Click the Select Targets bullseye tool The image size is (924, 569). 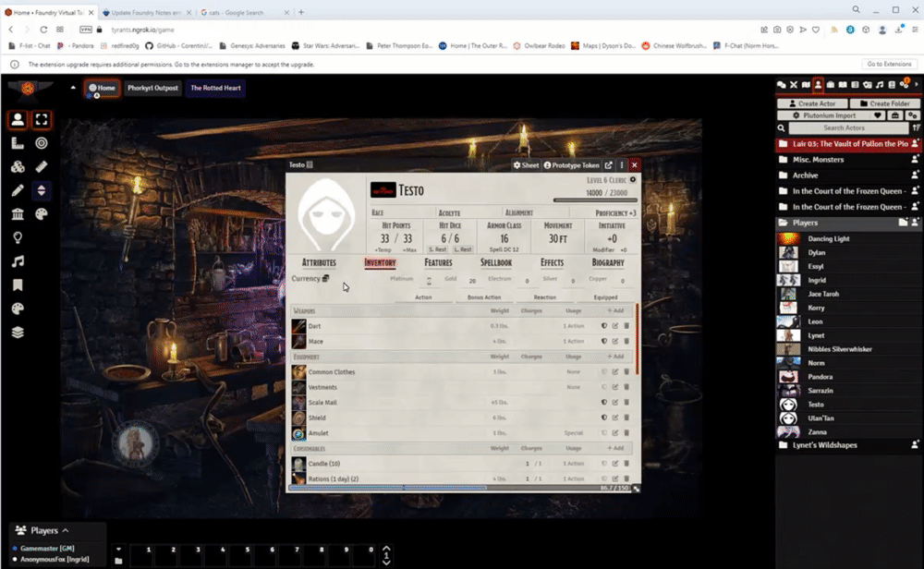coord(42,143)
